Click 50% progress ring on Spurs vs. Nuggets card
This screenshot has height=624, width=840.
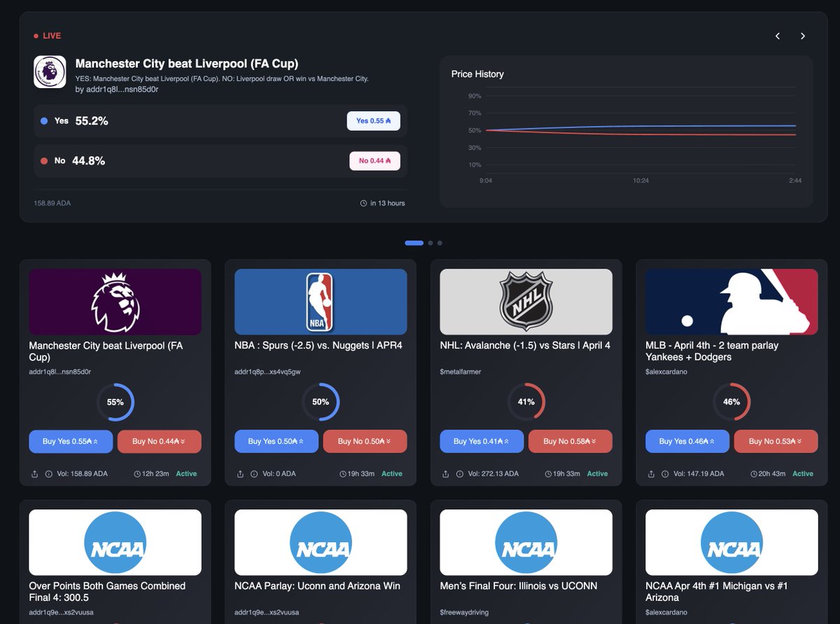coord(321,402)
